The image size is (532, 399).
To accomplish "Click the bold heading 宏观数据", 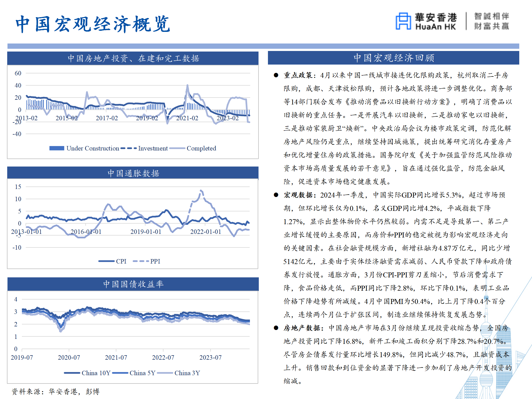I will pos(298,195).
